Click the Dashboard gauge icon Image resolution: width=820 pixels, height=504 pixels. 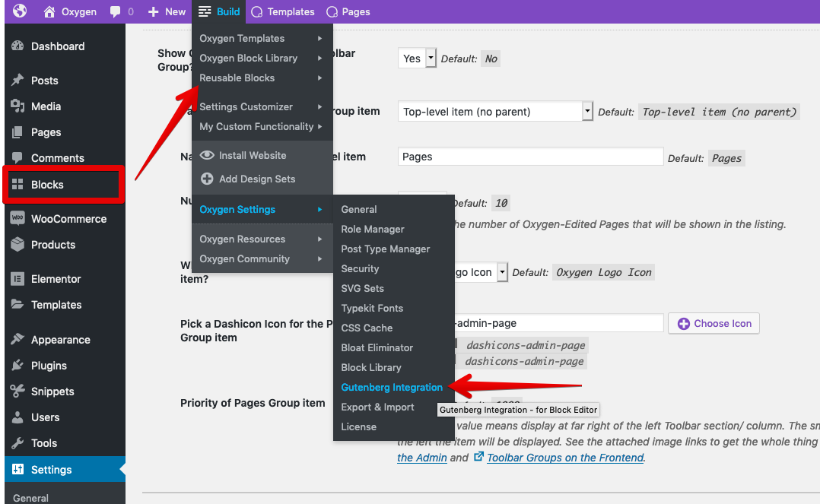click(17, 46)
